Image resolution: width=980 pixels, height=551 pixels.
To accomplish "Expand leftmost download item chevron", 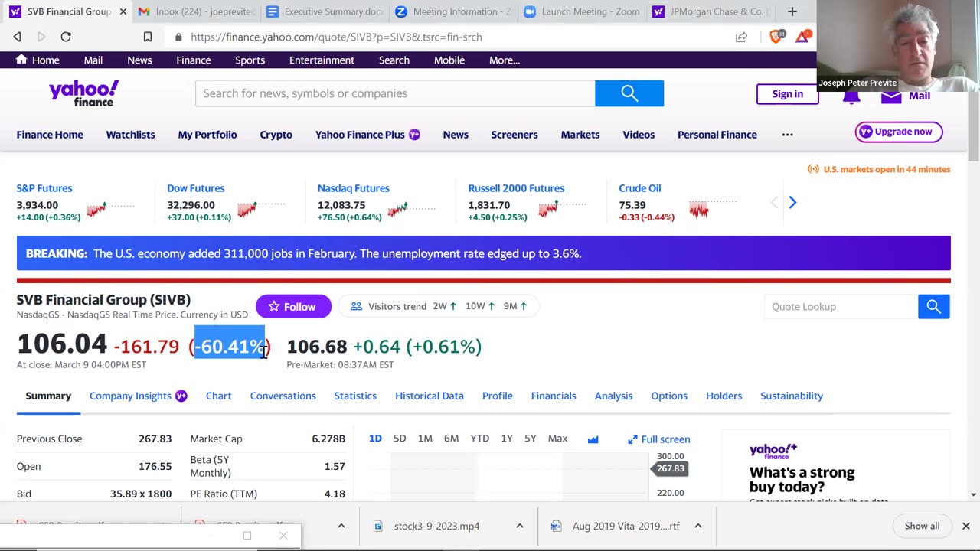I will (341, 526).
